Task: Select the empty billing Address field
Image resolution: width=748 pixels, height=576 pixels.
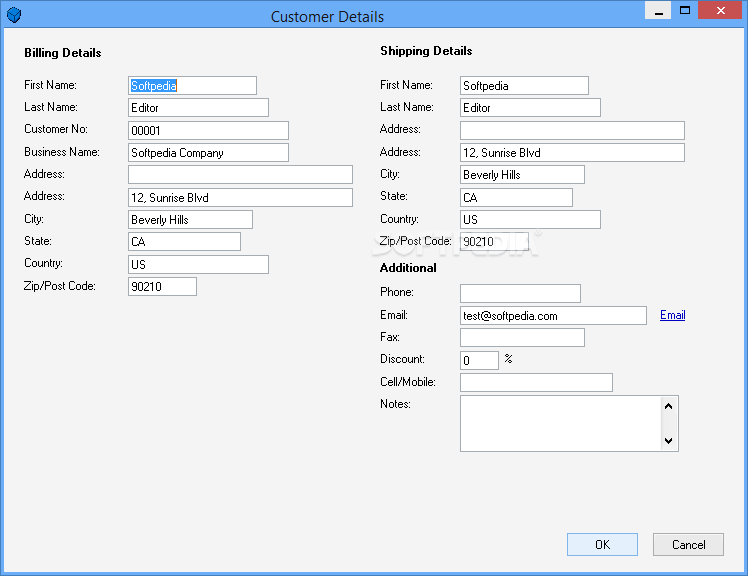Action: (x=240, y=175)
